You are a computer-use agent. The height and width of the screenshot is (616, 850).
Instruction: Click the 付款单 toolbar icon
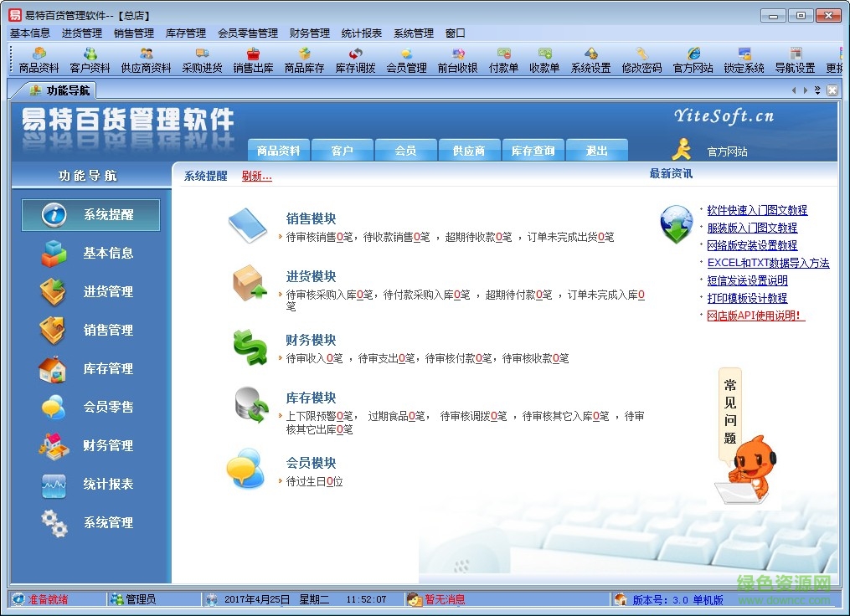click(504, 63)
